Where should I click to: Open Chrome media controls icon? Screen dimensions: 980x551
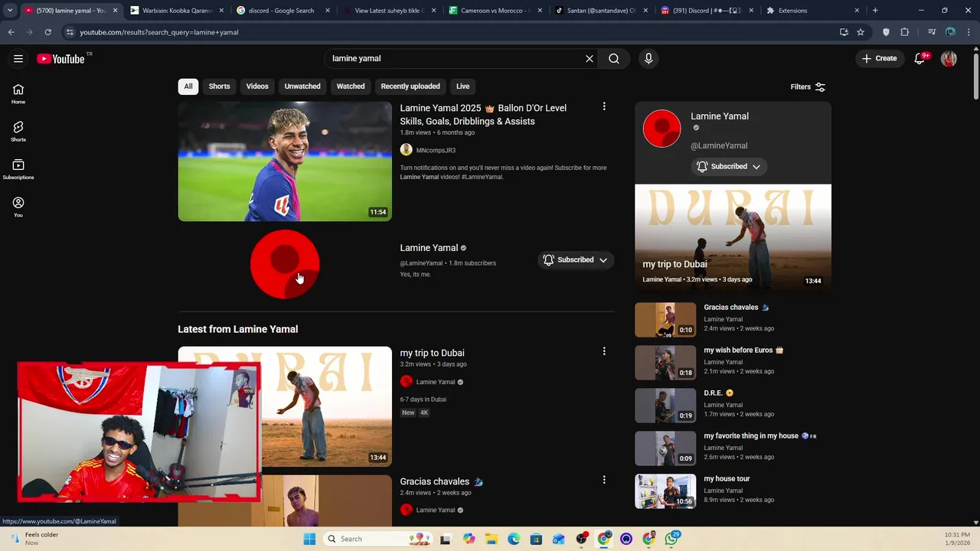tap(932, 32)
